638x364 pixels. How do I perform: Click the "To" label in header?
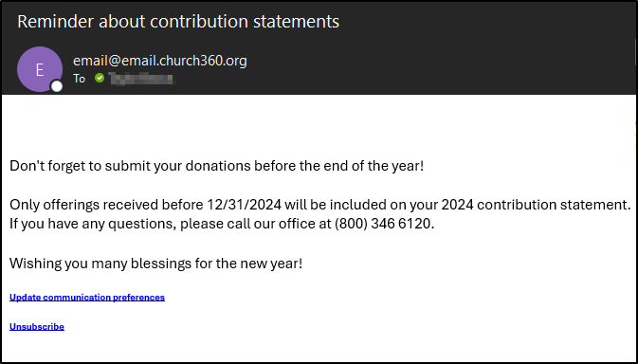pos(79,78)
